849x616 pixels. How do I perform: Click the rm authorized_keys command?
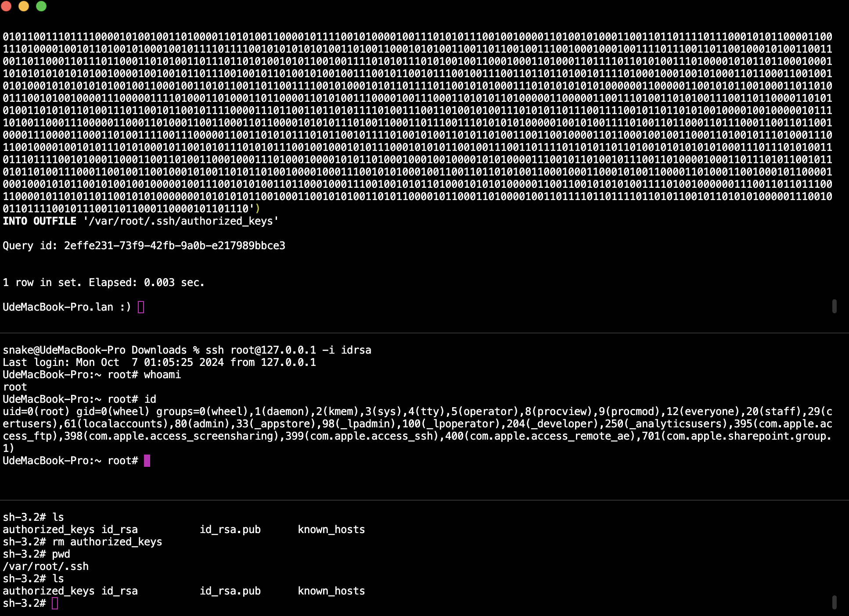107,541
